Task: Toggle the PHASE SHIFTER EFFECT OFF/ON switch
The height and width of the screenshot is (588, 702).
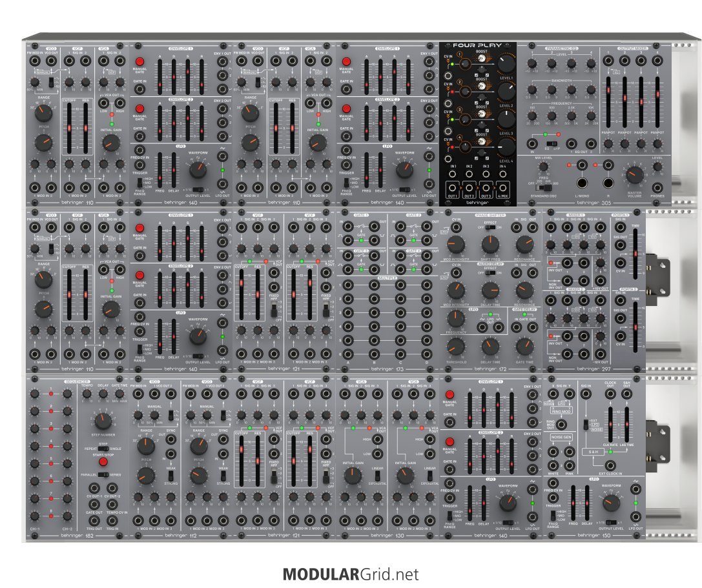Action: click(x=490, y=227)
